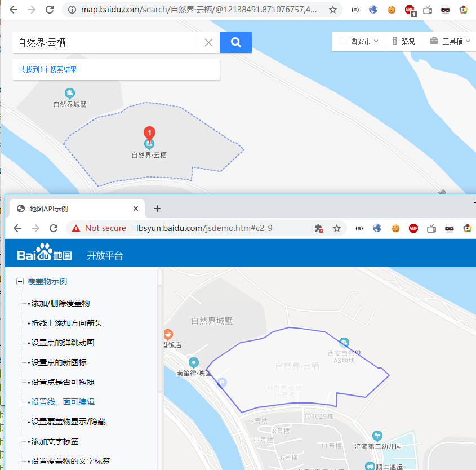Open site info icon beside map.baidu.com URL
The height and width of the screenshot is (470, 476).
click(72, 10)
